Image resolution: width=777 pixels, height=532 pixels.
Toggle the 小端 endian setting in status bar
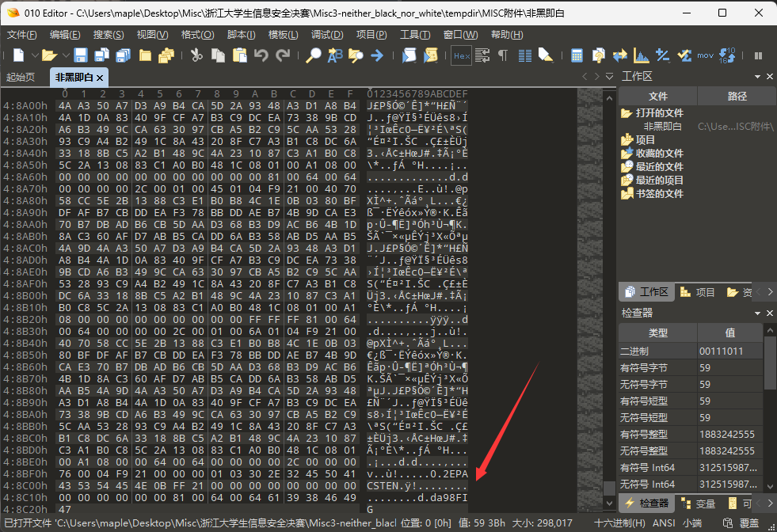[691, 523]
